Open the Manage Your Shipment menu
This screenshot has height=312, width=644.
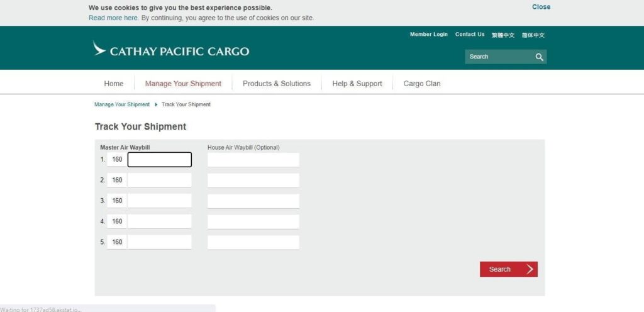tap(183, 84)
